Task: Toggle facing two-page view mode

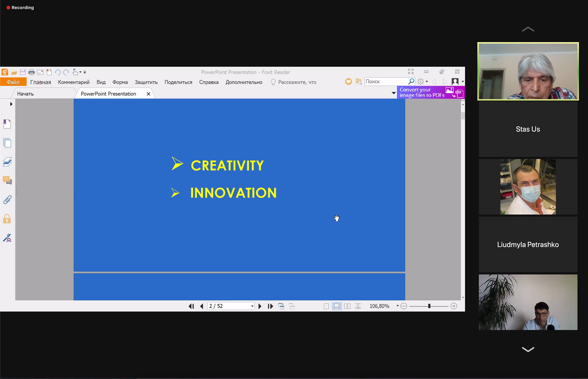Action: click(347, 306)
